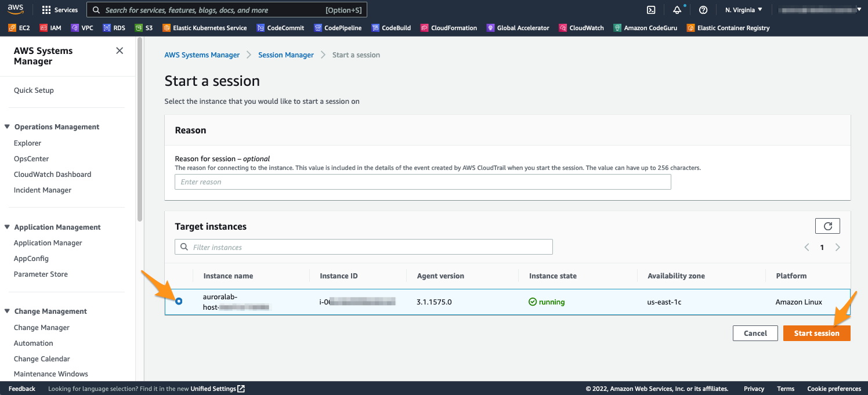The width and height of the screenshot is (868, 395).
Task: Collapse the Operations Management section
Action: tap(8, 126)
